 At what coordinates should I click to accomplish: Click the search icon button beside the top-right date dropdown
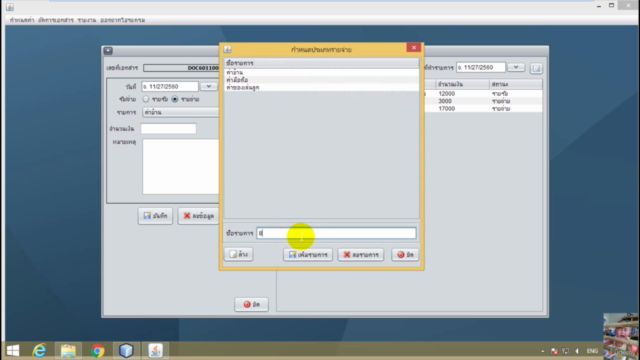click(536, 68)
